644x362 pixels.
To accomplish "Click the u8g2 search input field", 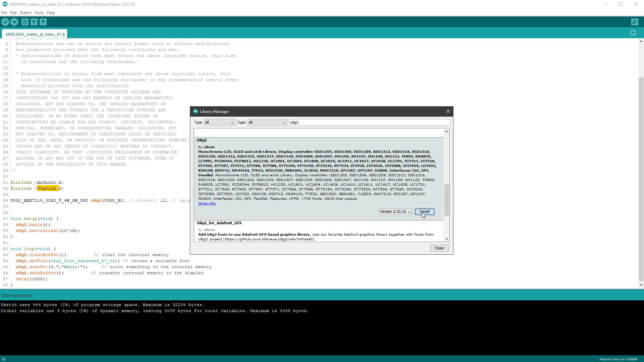I will coord(369,122).
